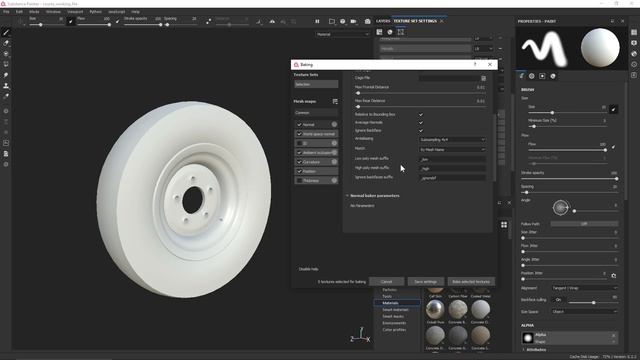Select Common under Mesh maps
The width and height of the screenshot is (640, 360).
pos(316,113)
